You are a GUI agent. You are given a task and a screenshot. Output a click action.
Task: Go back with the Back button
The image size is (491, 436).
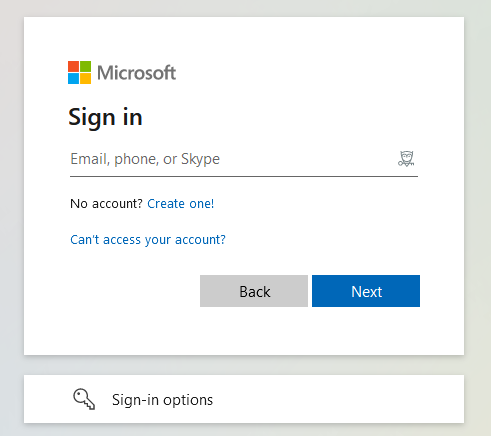coord(254,291)
